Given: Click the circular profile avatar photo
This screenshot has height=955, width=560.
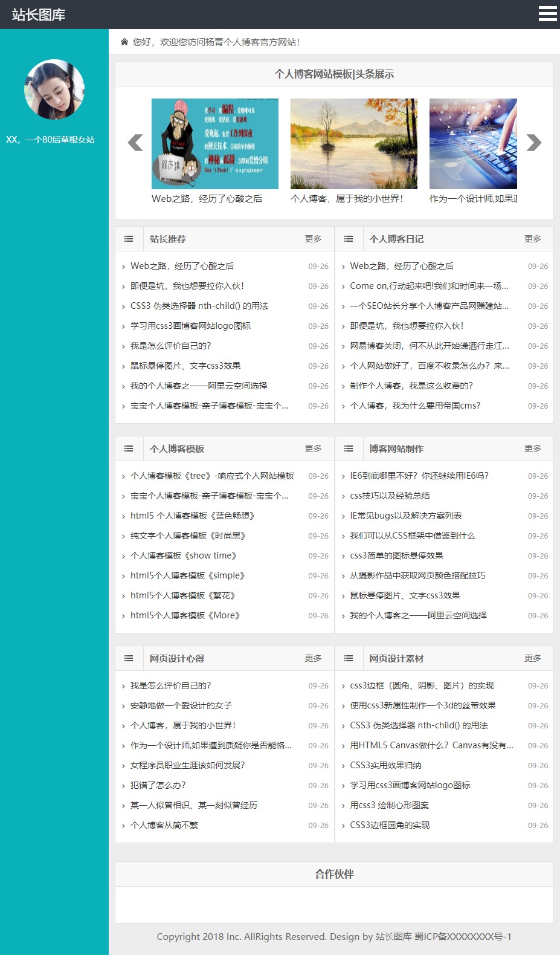Looking at the screenshot, I should pos(54,89).
